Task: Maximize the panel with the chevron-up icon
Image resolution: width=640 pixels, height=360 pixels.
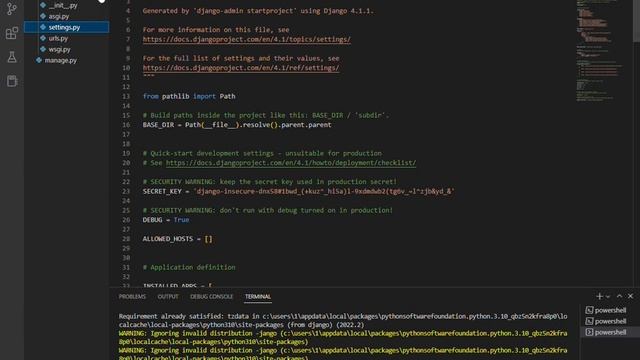Action: coord(619,296)
